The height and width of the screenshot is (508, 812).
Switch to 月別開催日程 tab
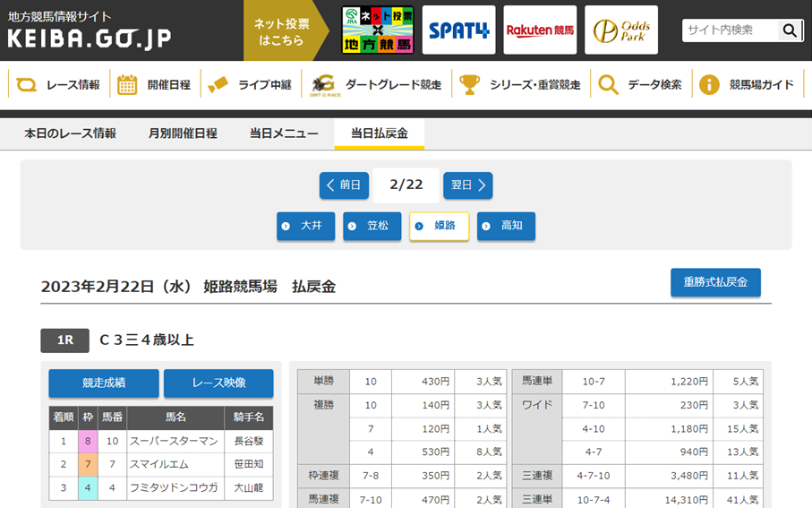[x=183, y=133]
